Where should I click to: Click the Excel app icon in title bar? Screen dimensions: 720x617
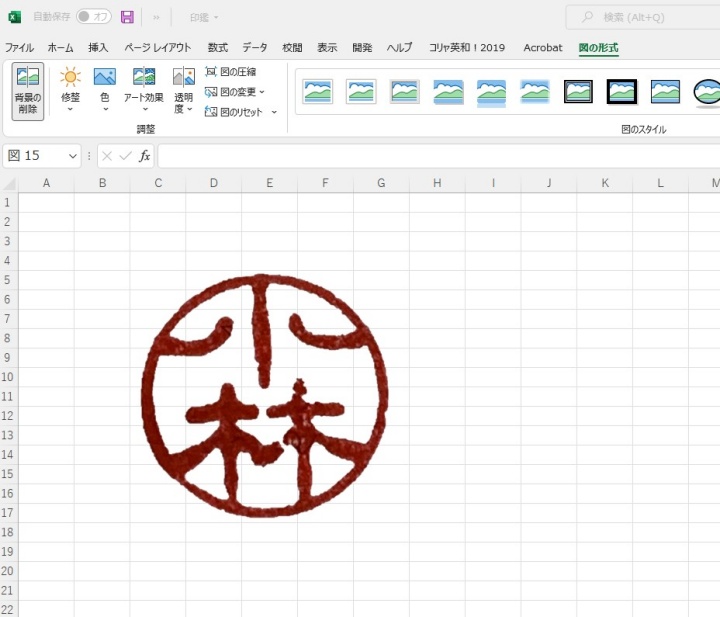click(x=14, y=17)
